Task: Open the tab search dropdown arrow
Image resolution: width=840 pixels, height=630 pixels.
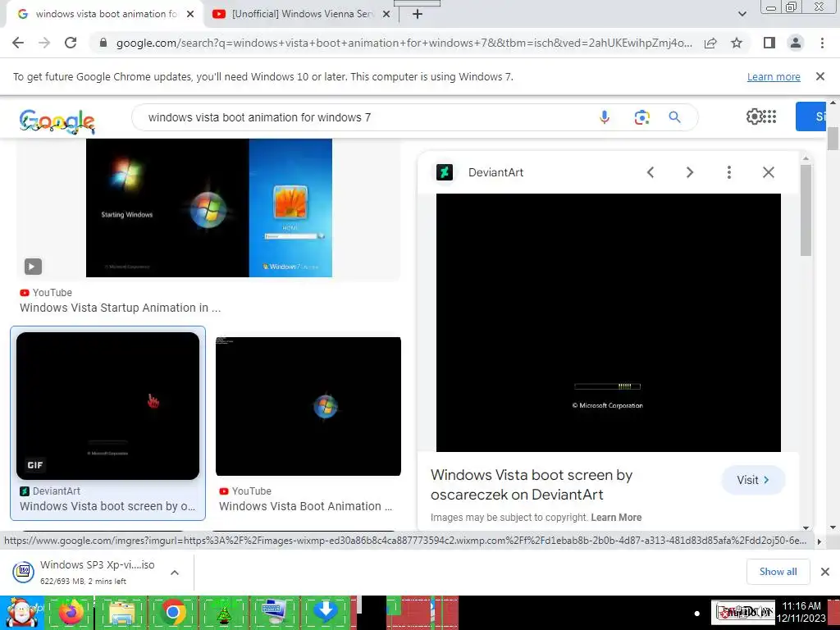Action: tap(742, 14)
